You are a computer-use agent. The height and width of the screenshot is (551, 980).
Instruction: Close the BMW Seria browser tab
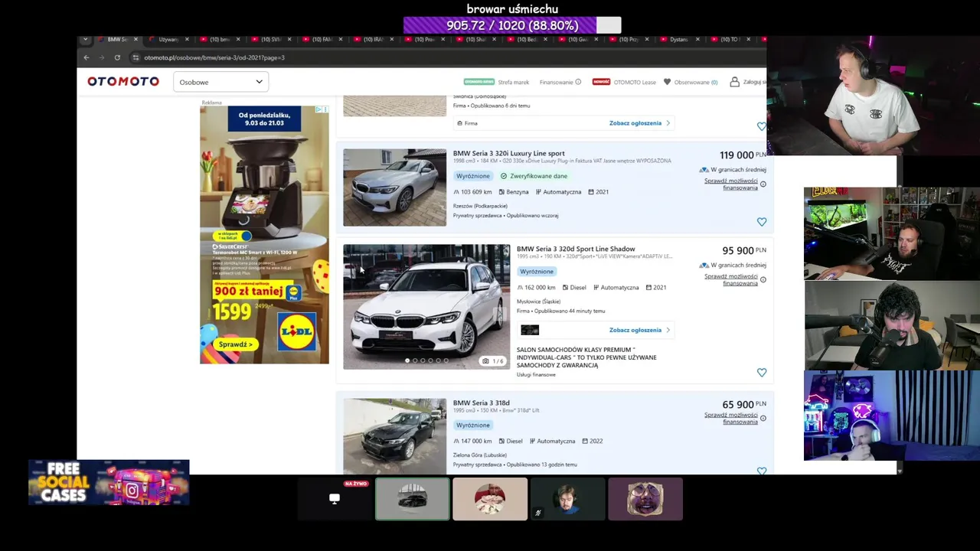click(136, 39)
